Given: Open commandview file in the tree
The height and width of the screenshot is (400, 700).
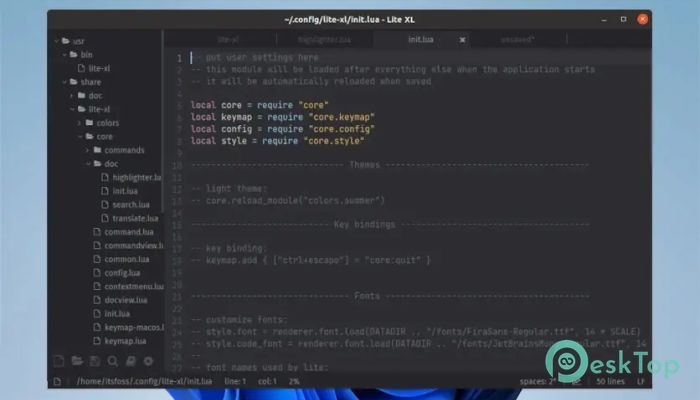Looking at the screenshot, I should (133, 246).
